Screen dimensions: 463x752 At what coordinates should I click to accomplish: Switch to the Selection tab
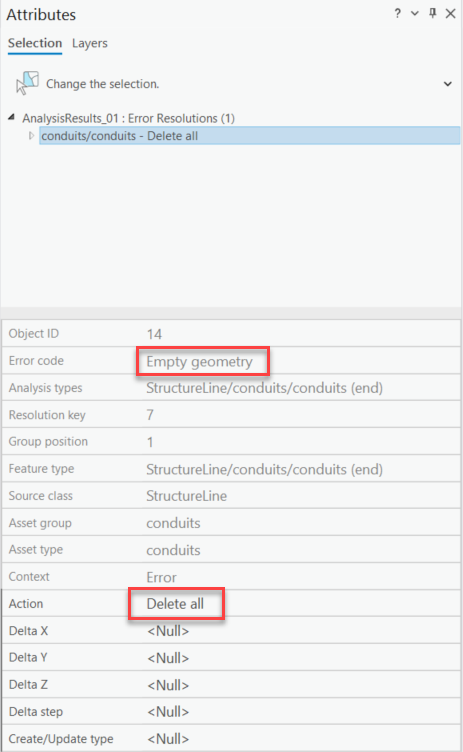(x=35, y=43)
